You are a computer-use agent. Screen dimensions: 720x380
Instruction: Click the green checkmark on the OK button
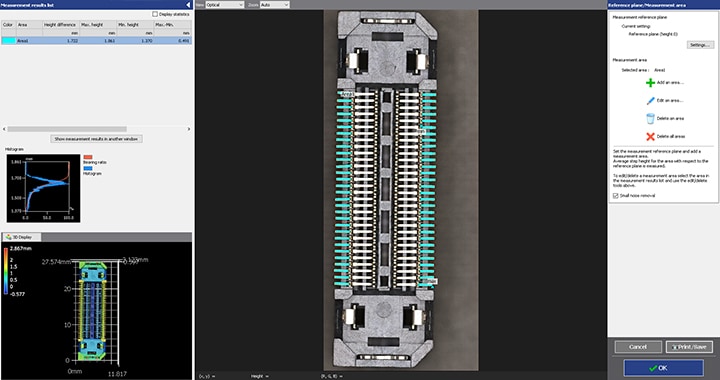(x=653, y=368)
